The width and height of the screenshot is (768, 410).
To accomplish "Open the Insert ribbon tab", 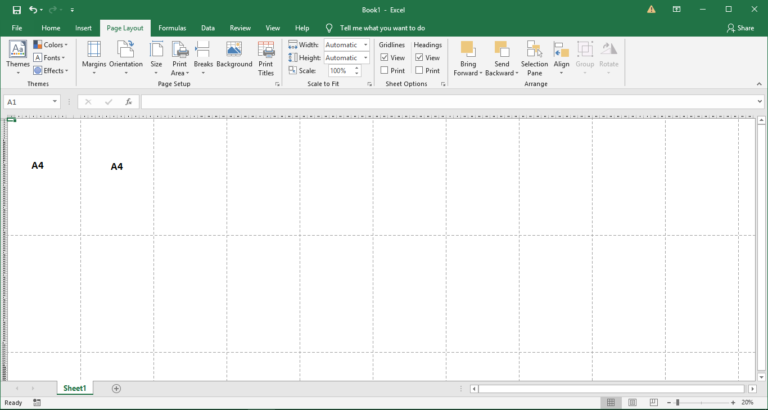I will 83,28.
